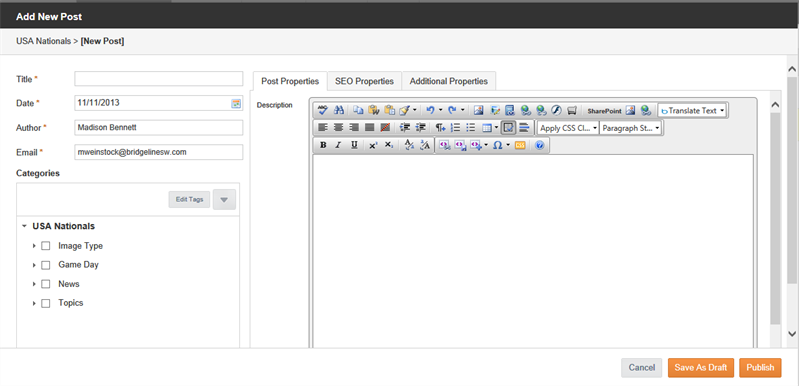Click USA Nationals breadcrumb link

[43, 41]
